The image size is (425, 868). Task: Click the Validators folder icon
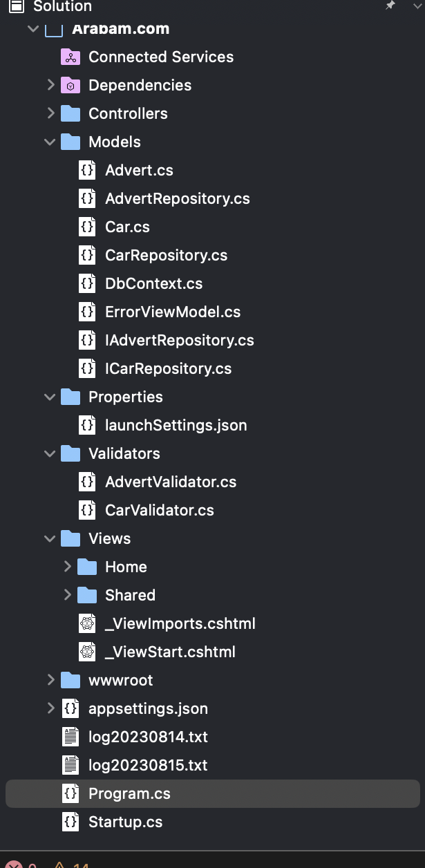[70, 453]
